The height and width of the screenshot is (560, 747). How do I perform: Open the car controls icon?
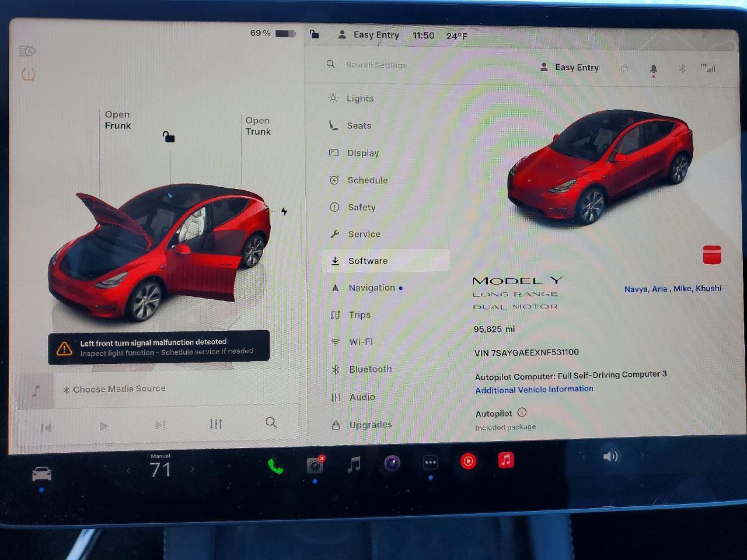click(x=41, y=474)
